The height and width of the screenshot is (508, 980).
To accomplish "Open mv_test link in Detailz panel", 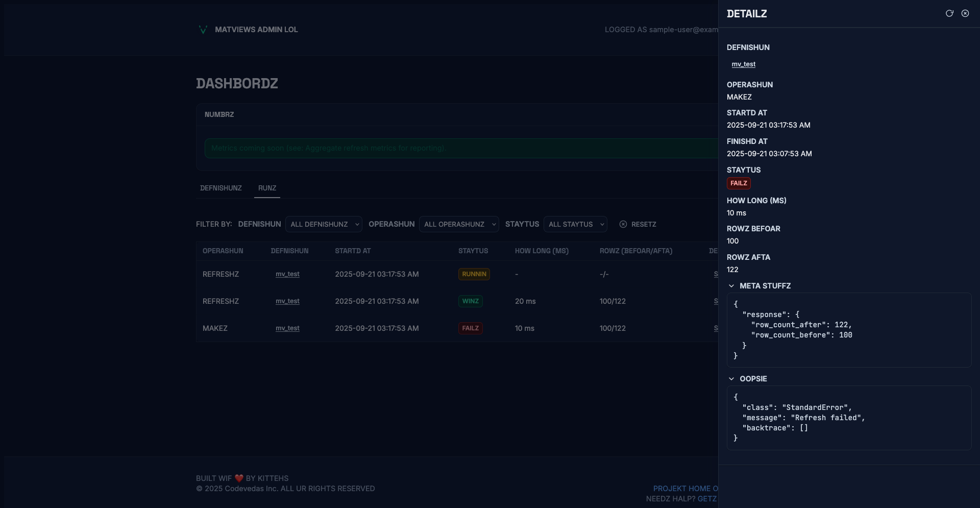I will (743, 64).
